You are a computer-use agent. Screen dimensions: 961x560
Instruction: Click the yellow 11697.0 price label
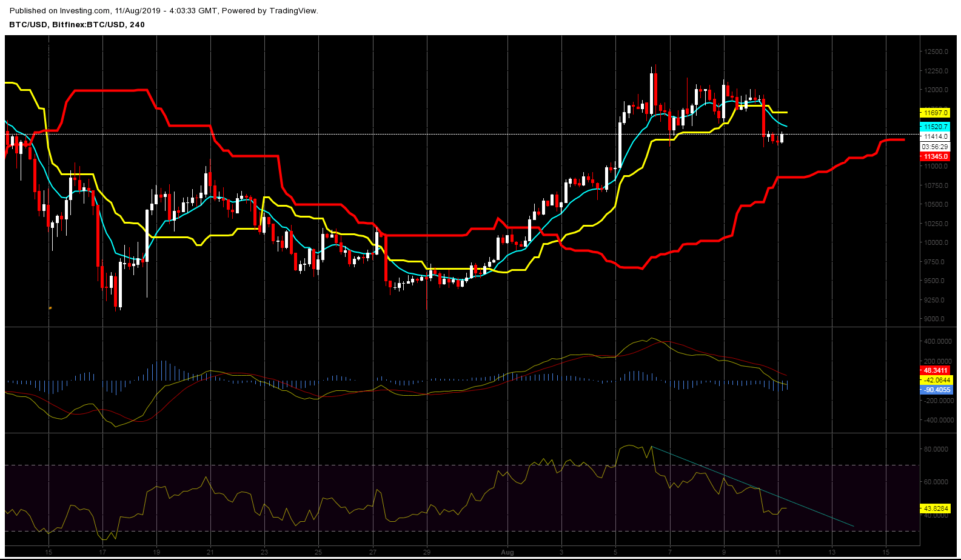(935, 113)
